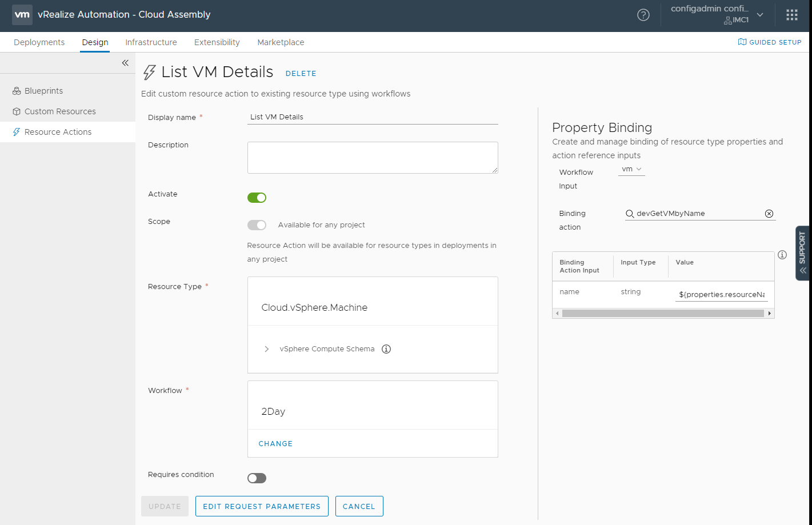This screenshot has width=812, height=525.
Task: Open the apps grid switcher icon
Action: (x=792, y=15)
